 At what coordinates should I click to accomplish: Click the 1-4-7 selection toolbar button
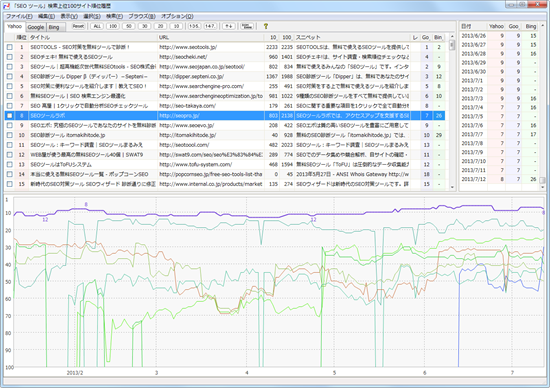210,26
